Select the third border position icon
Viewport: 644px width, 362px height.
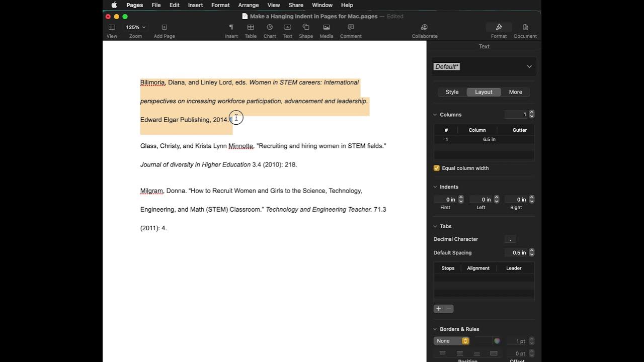point(477,353)
